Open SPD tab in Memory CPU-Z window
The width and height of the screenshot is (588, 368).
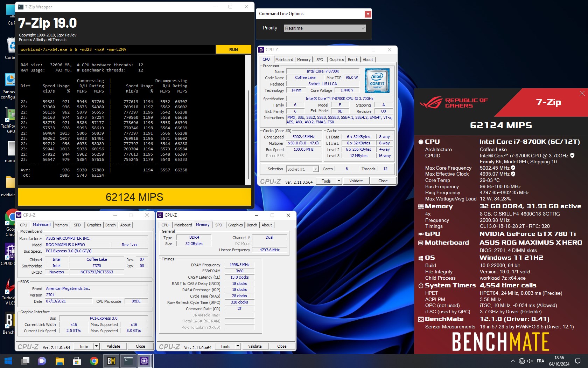219,225
